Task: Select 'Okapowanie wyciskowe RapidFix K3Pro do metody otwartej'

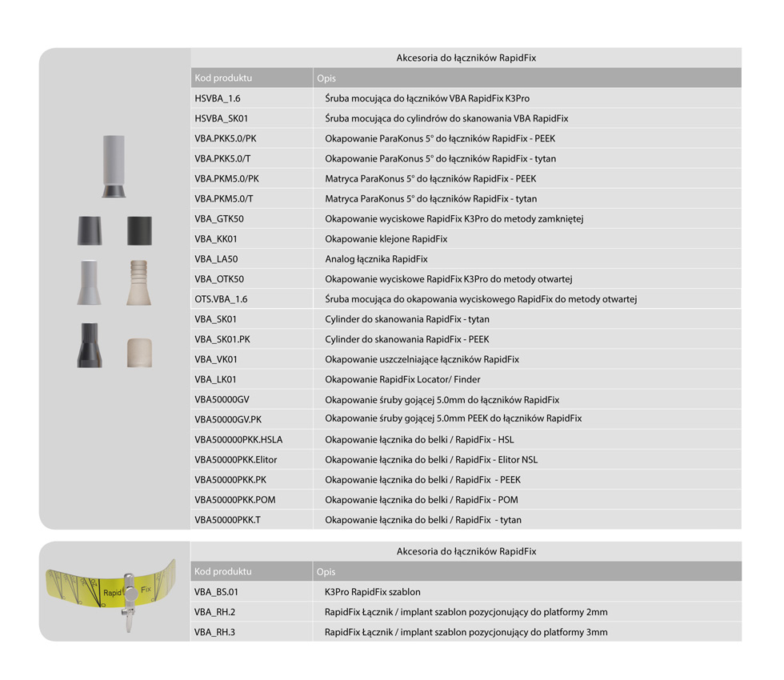Action: tap(449, 279)
